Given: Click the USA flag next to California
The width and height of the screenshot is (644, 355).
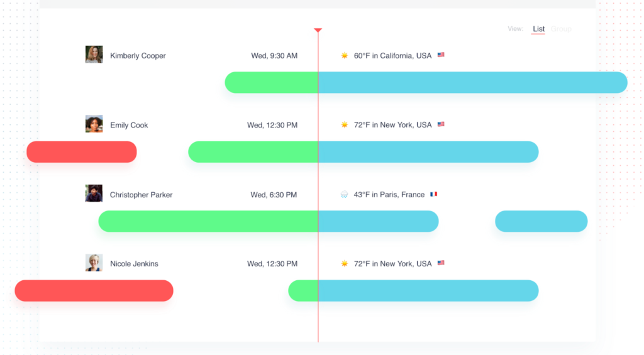Looking at the screenshot, I should point(441,55).
